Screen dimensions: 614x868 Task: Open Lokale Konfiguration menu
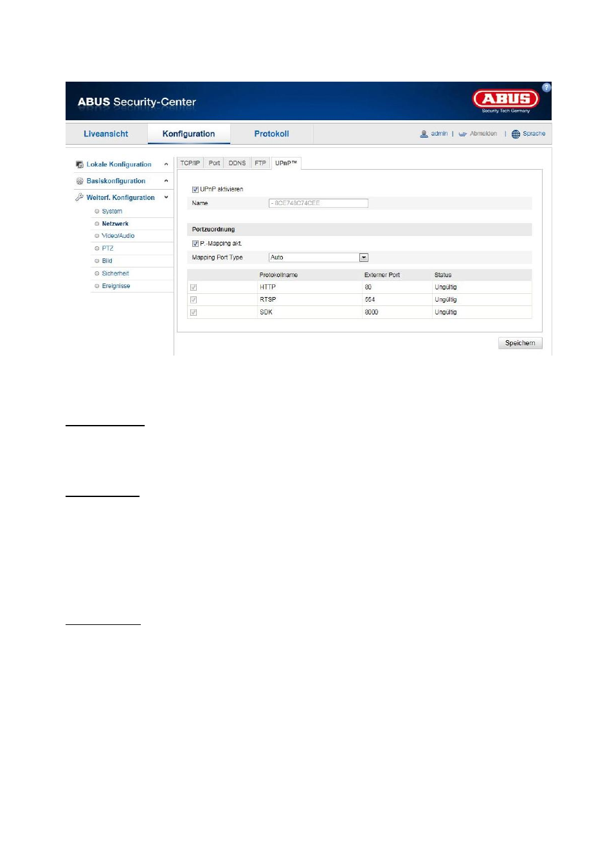tap(119, 165)
